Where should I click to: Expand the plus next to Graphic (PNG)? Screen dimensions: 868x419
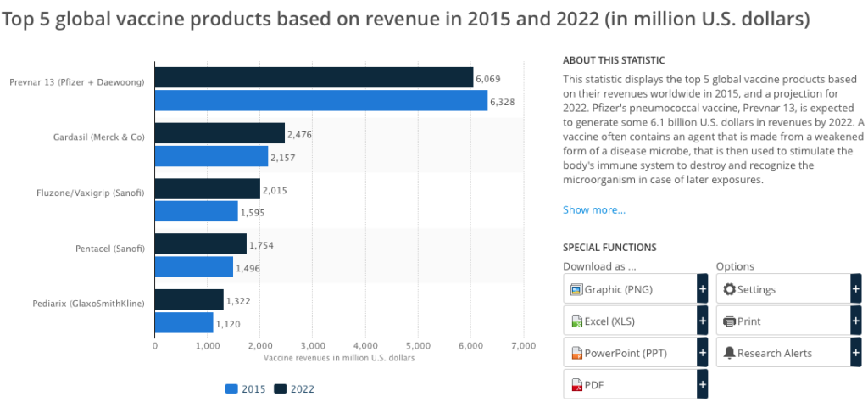[x=703, y=288]
